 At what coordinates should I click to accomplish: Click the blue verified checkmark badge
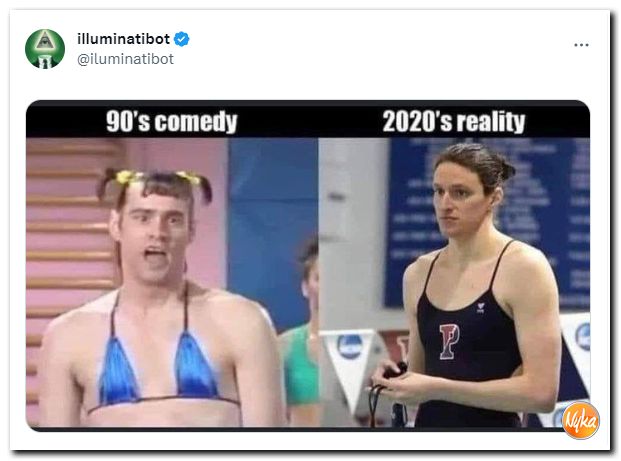(181, 39)
